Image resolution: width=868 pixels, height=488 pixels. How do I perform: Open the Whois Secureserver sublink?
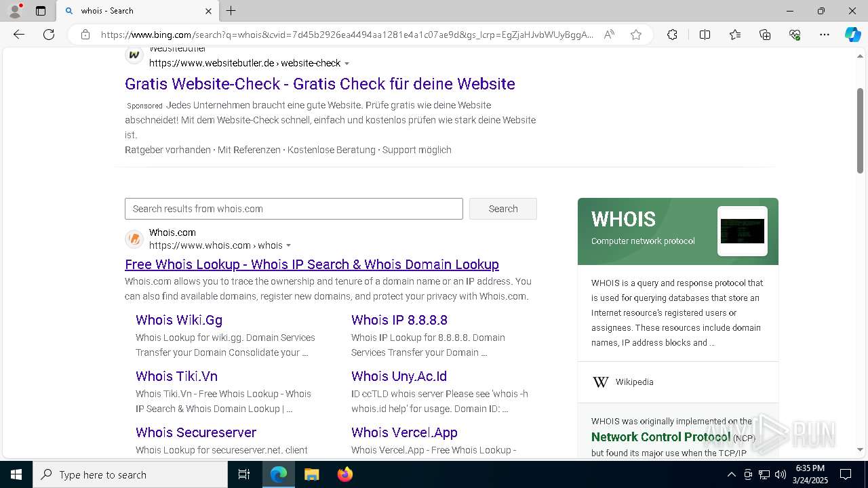(x=196, y=432)
